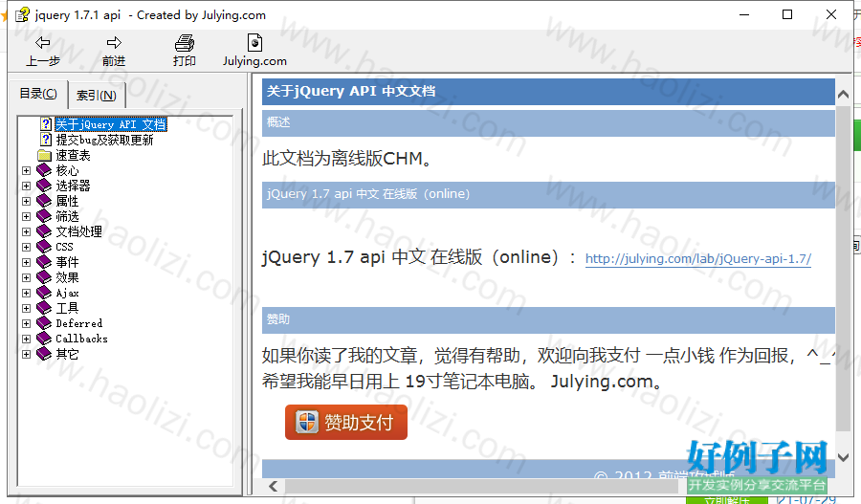Viewport: 861px width, 504px height.
Task: Click the book icon beside 效果
Action: 44,277
